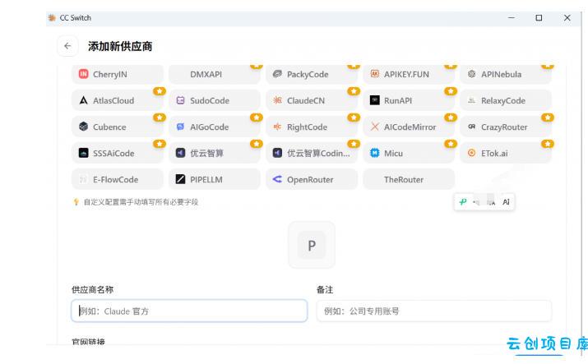Select the CherryIN provider preset

click(x=118, y=74)
